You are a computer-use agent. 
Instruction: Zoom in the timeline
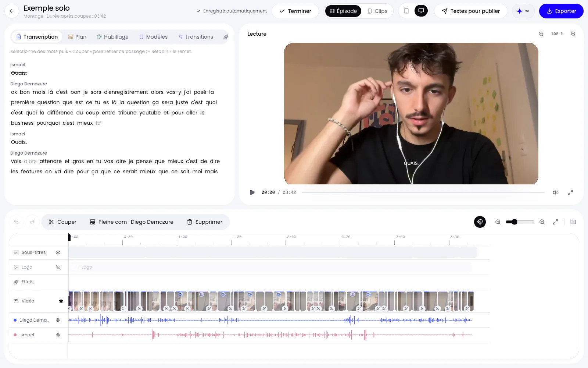pyautogui.click(x=542, y=222)
